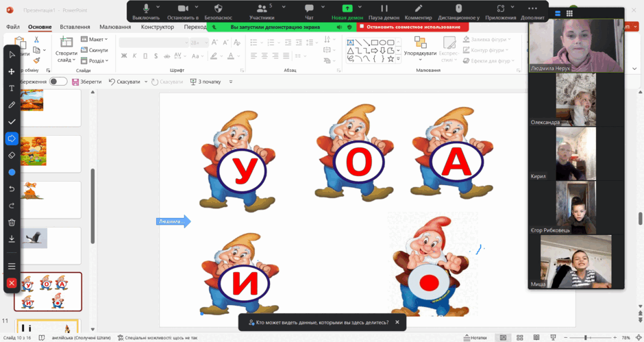Open the Комментир annotate pencil button
The width and height of the screenshot is (644, 342).
(418, 12)
